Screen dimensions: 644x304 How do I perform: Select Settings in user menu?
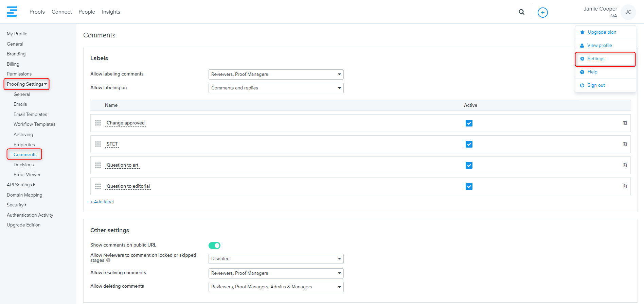click(596, 59)
